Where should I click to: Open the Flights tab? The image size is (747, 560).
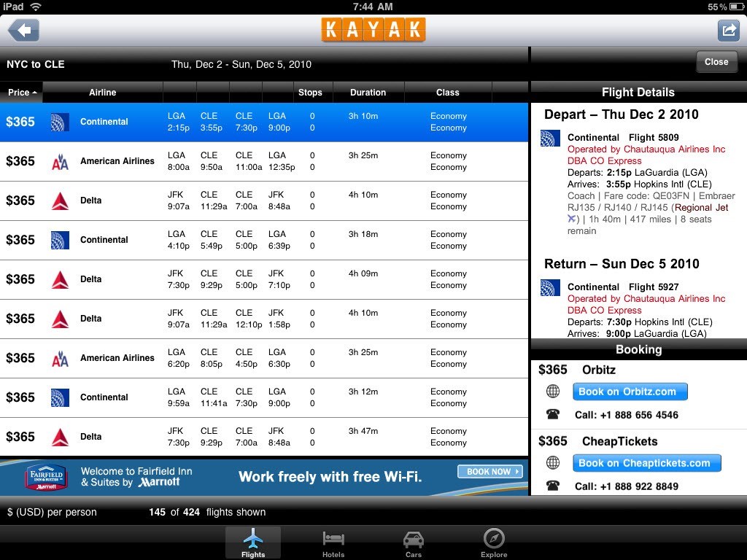[253, 542]
